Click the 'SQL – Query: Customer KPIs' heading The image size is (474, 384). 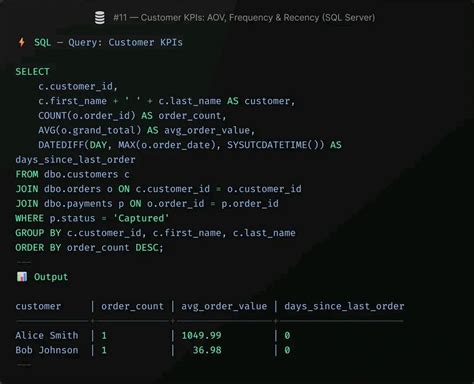click(108, 43)
